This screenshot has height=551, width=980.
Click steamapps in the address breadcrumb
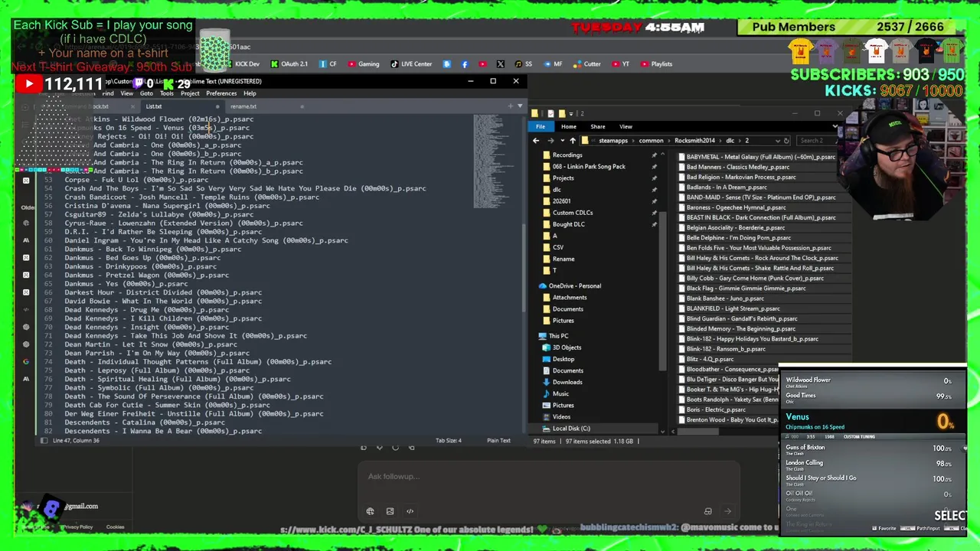(614, 141)
